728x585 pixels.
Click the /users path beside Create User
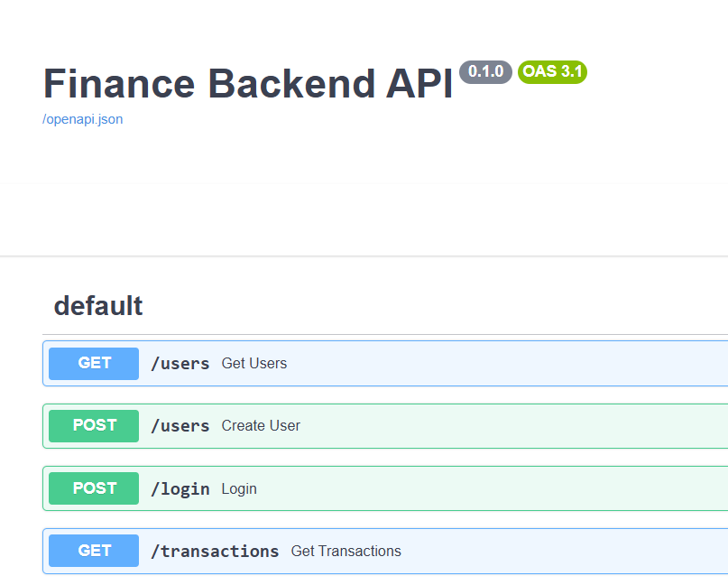180,426
